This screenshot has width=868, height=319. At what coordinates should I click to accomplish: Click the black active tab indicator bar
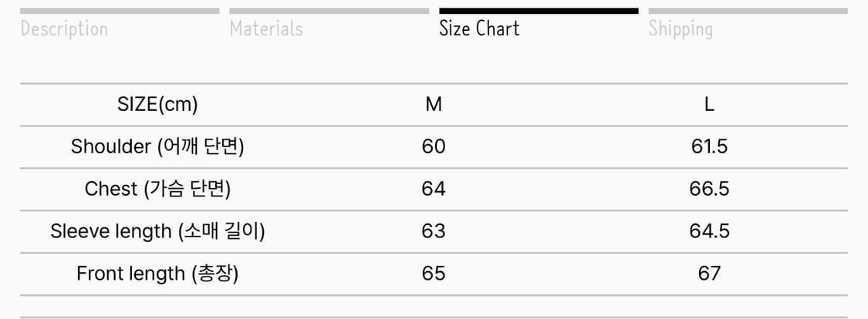click(x=539, y=11)
